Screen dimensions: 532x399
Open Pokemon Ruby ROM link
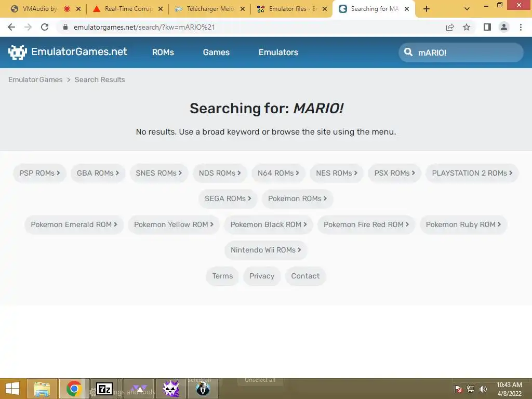point(463,224)
